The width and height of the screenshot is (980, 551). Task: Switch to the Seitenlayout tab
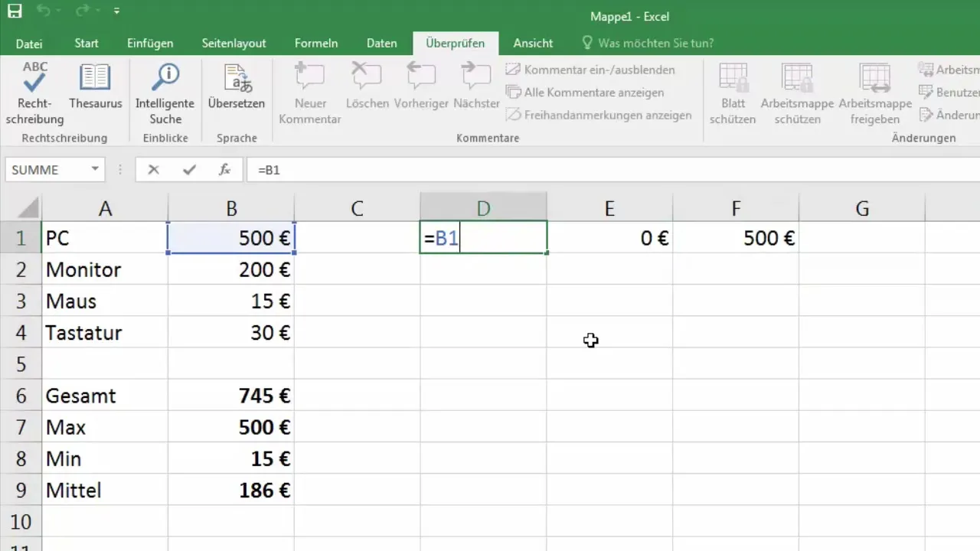tap(234, 44)
